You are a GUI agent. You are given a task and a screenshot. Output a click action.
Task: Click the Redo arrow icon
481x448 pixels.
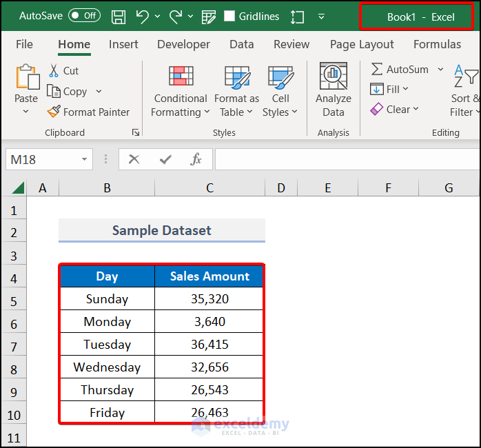176,16
